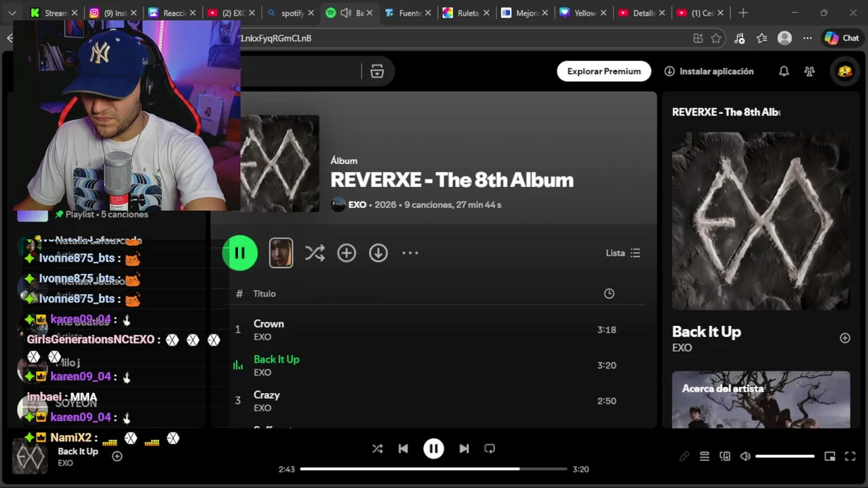The height and width of the screenshot is (488, 868).
Task: Click the Título column header
Action: [264, 293]
